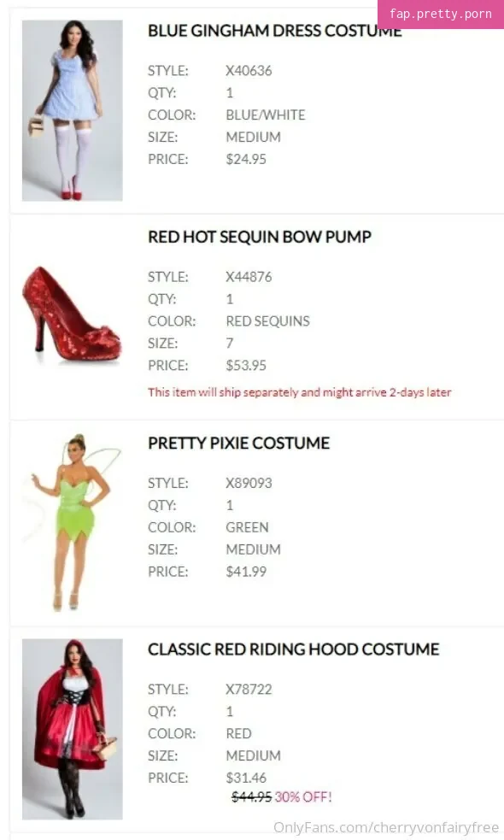This screenshot has height=840, width=504.
Task: Click the Pretty Pixie Costume title
Action: pyautogui.click(x=239, y=443)
